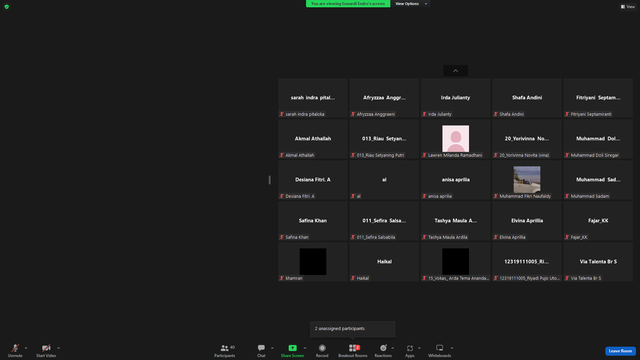The width and height of the screenshot is (640, 360).
Task: Select 013_Riau Setyaning Putri's tile
Action: [x=384, y=139]
